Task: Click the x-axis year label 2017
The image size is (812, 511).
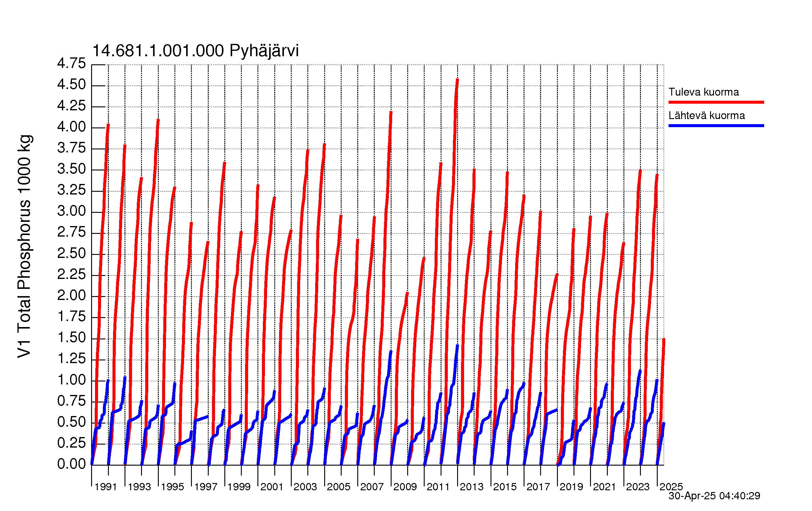Action: click(x=538, y=487)
